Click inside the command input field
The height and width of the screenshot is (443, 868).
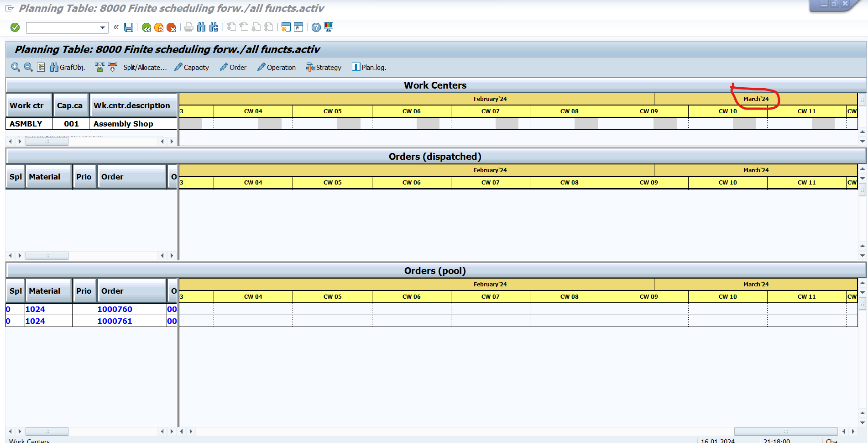[64, 27]
